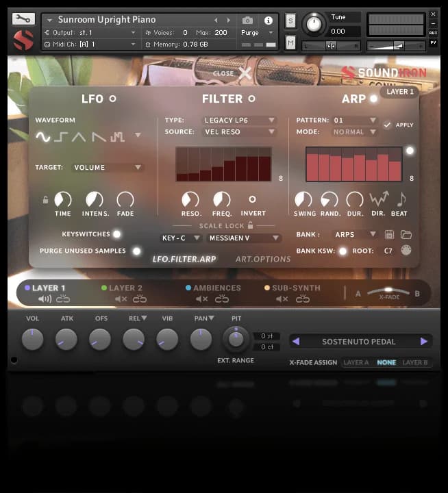Click the arp Beat note icon
Screen dimensions: 448x493
[401, 199]
